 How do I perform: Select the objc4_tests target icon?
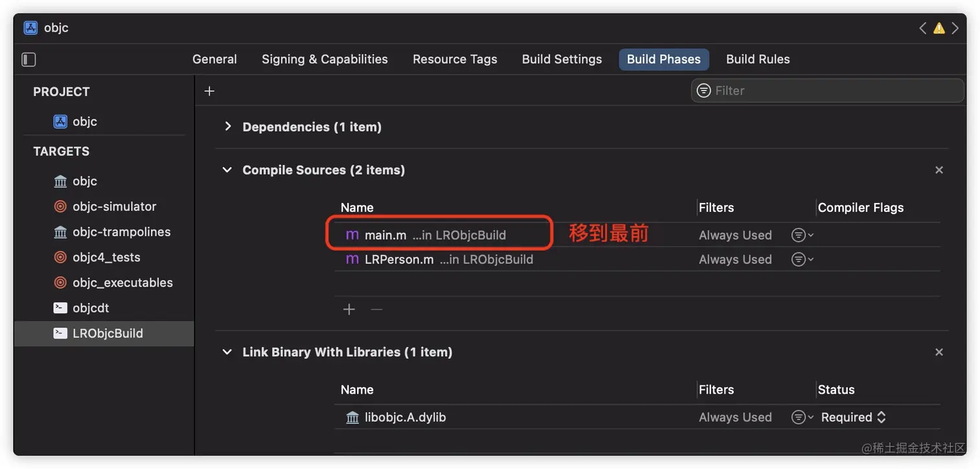coord(60,257)
